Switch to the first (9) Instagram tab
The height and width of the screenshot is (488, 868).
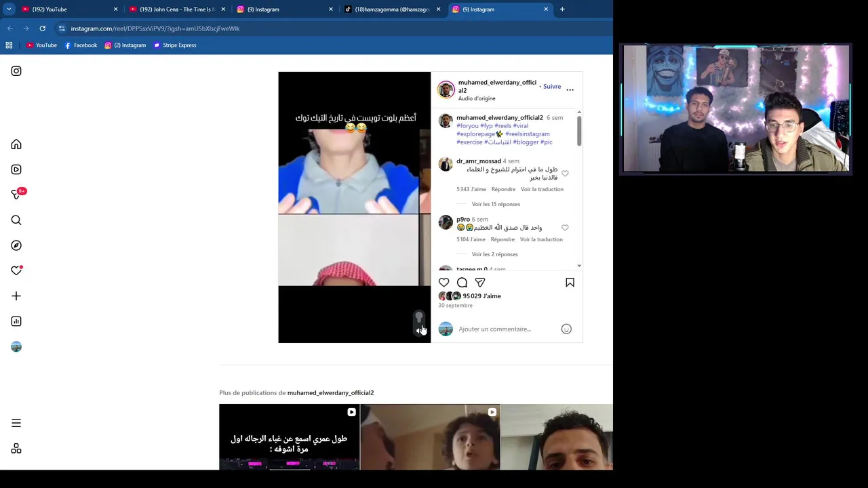pyautogui.click(x=285, y=9)
